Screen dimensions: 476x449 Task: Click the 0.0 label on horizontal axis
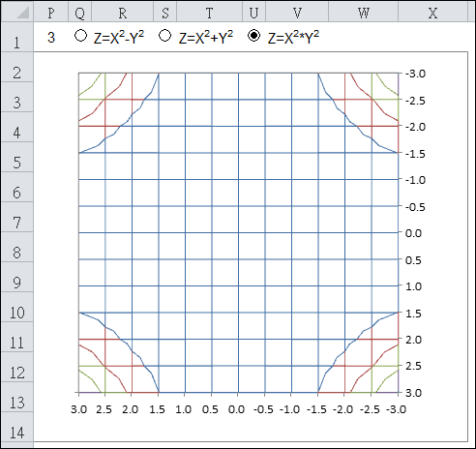tap(236, 409)
